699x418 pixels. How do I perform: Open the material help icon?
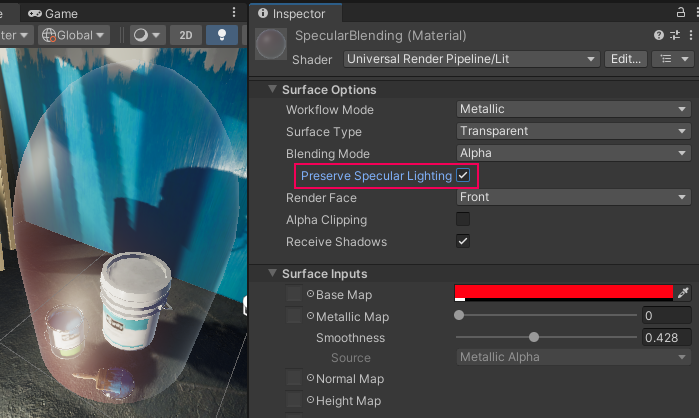click(659, 35)
